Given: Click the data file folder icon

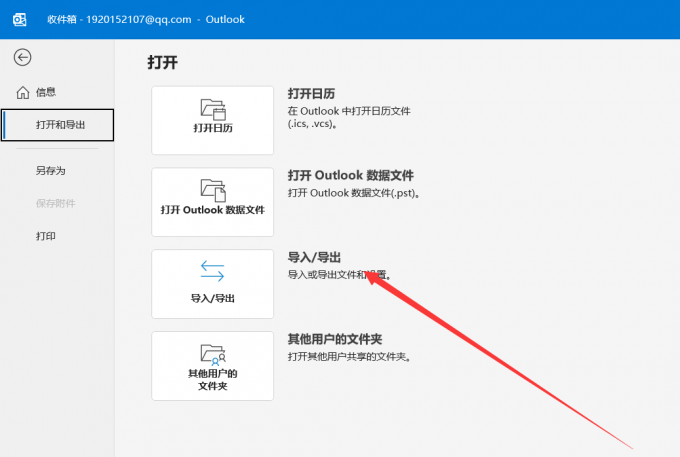Looking at the screenshot, I should click(x=213, y=190).
